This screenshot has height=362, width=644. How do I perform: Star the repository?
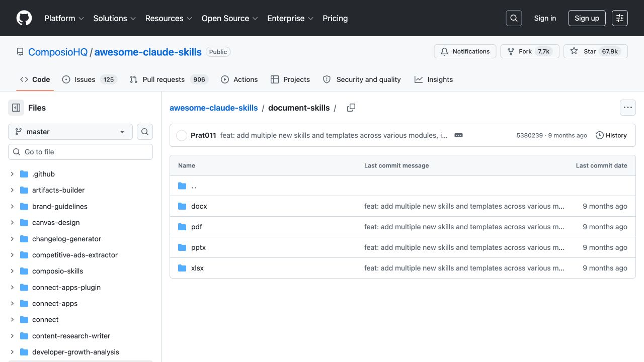(x=596, y=51)
